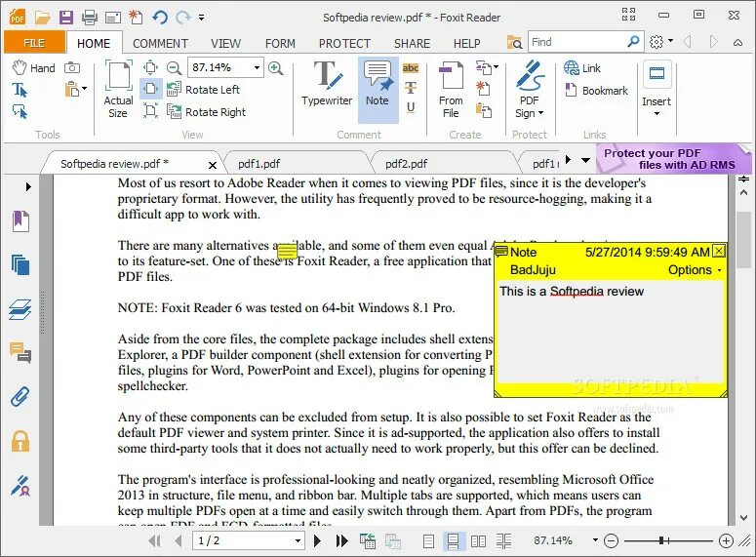This screenshot has width=756, height=557.
Task: Open the Pages thumbnails side panel
Action: [x=20, y=264]
